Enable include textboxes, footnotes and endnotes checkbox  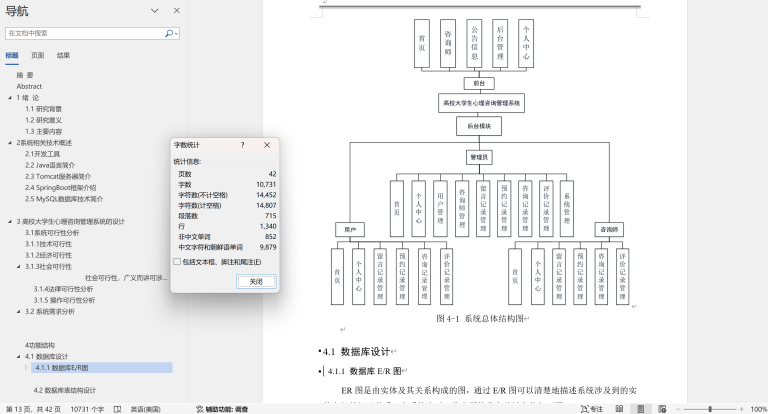pyautogui.click(x=177, y=262)
